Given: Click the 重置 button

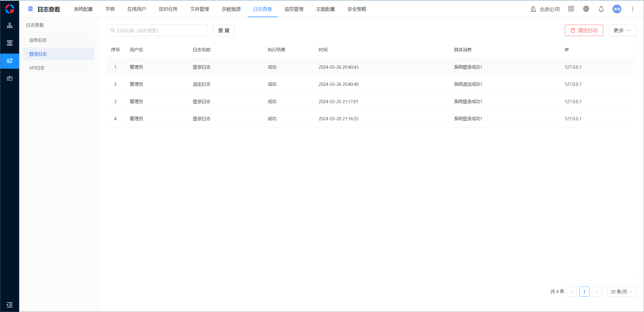Looking at the screenshot, I should click(x=224, y=30).
